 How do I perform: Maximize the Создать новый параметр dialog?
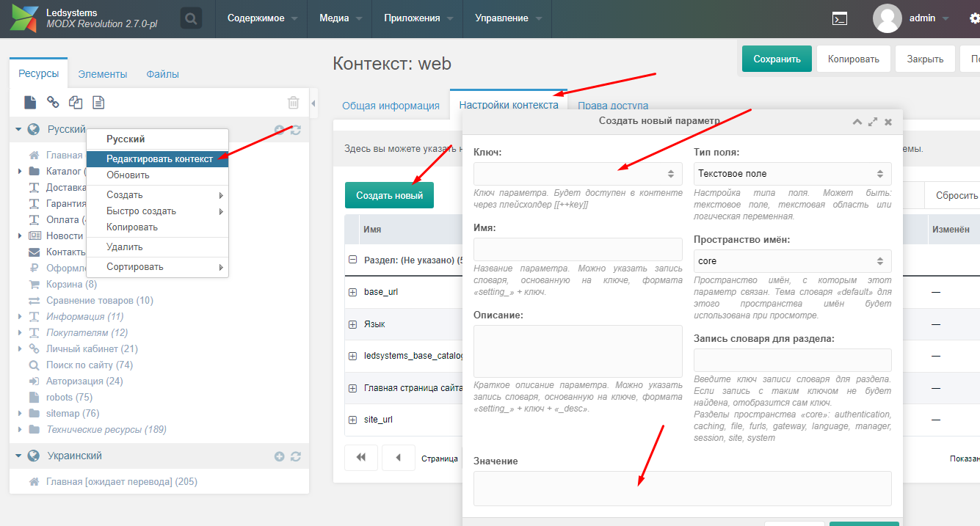(x=873, y=122)
